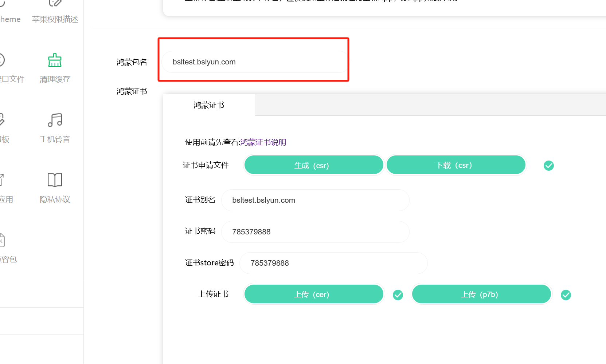
Task: Select 苹果权限描述 in the sidebar
Action: (x=55, y=19)
